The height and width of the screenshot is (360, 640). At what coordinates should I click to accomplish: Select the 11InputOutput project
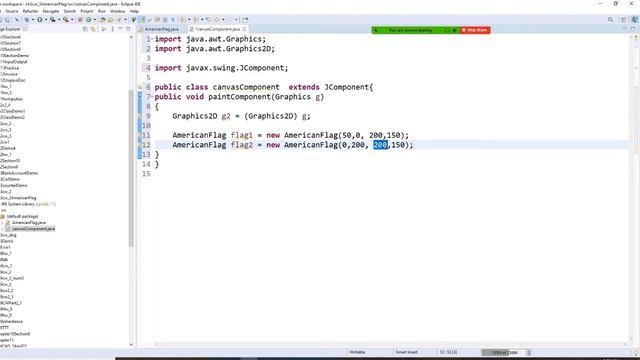(14, 62)
